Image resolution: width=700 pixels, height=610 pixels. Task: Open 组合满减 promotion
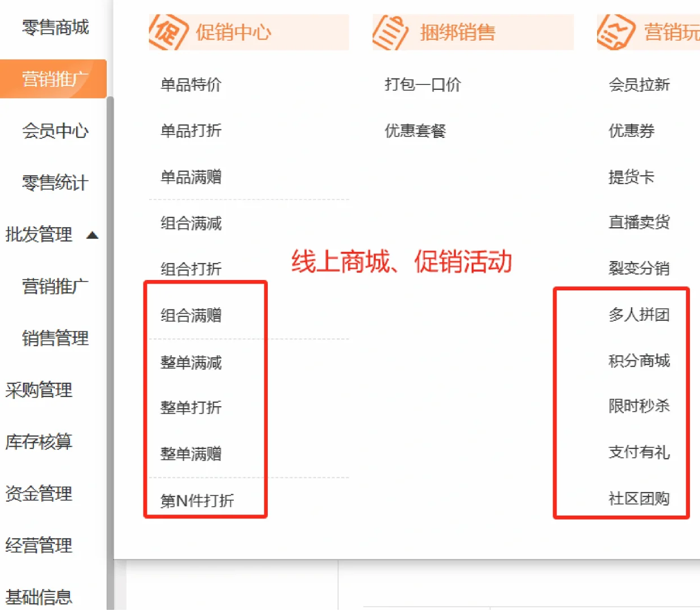pos(191,224)
